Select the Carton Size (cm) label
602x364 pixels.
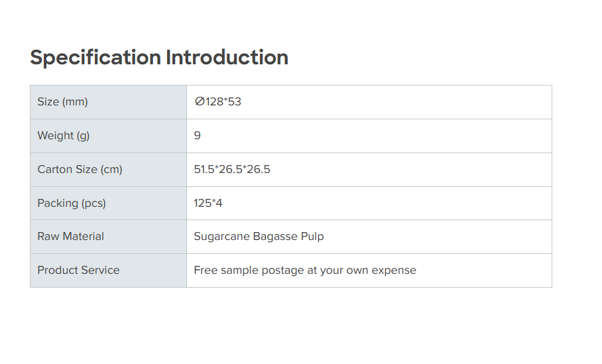[80, 170]
